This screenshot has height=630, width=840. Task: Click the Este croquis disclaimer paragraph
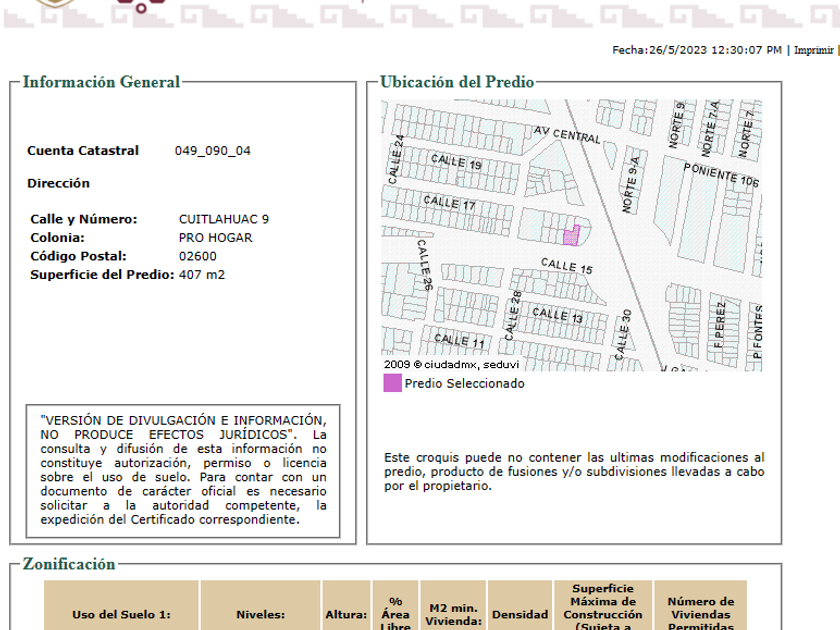click(574, 471)
